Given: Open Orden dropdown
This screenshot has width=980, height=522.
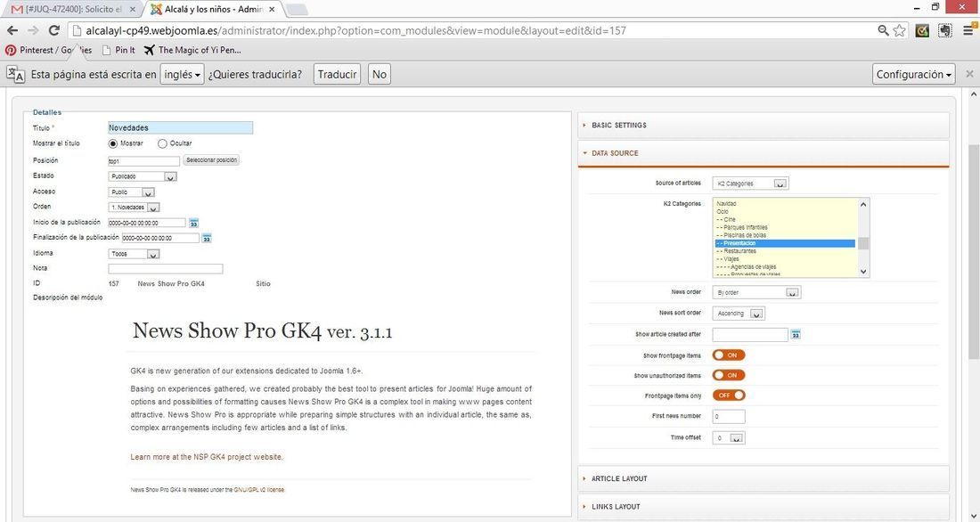Looking at the screenshot, I should (x=134, y=208).
